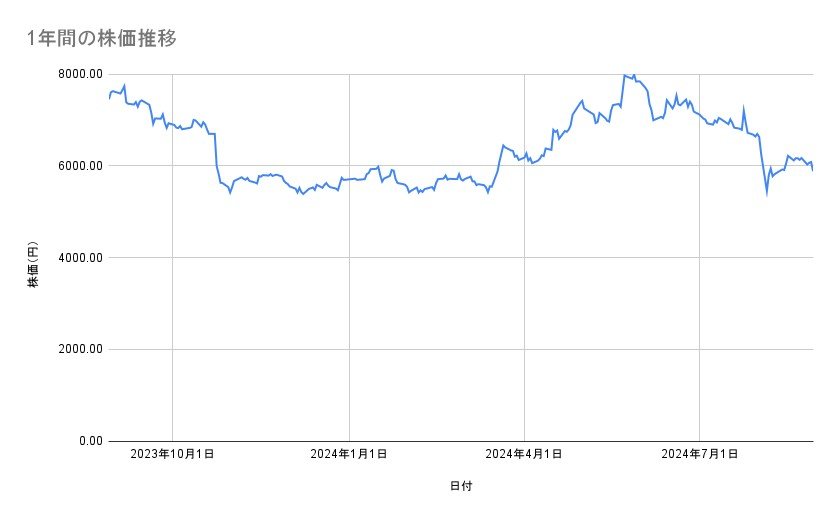Select the 2024年1月1日 date label
Viewport: 839px width, 519px height.
(349, 454)
